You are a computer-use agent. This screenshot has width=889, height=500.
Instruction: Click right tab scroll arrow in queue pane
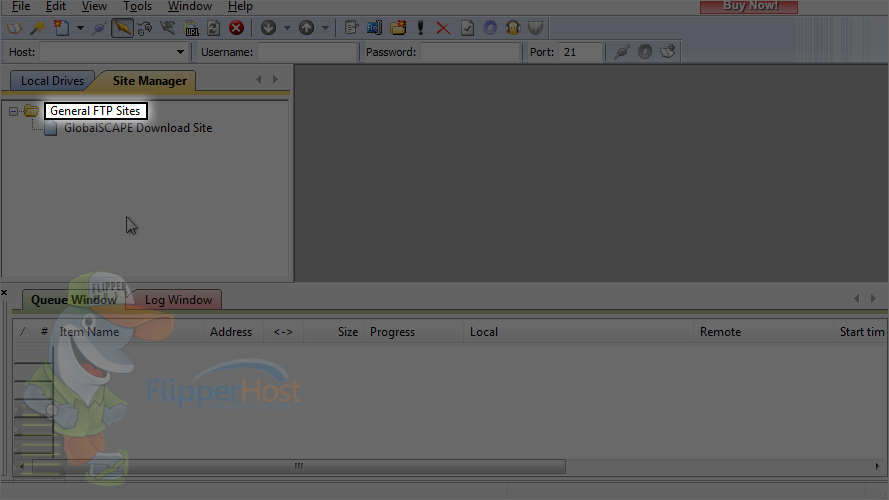pos(874,298)
